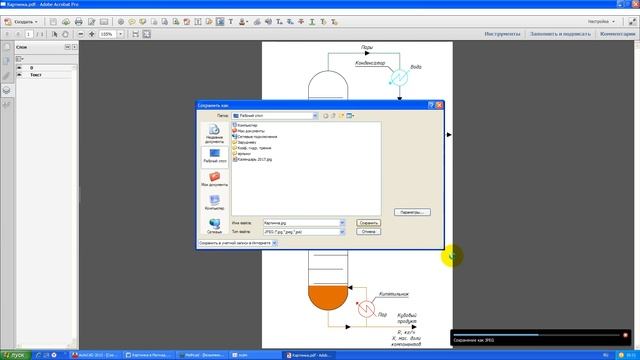This screenshot has height=360, width=640.
Task: Click the Параметры button
Action: pos(412,212)
